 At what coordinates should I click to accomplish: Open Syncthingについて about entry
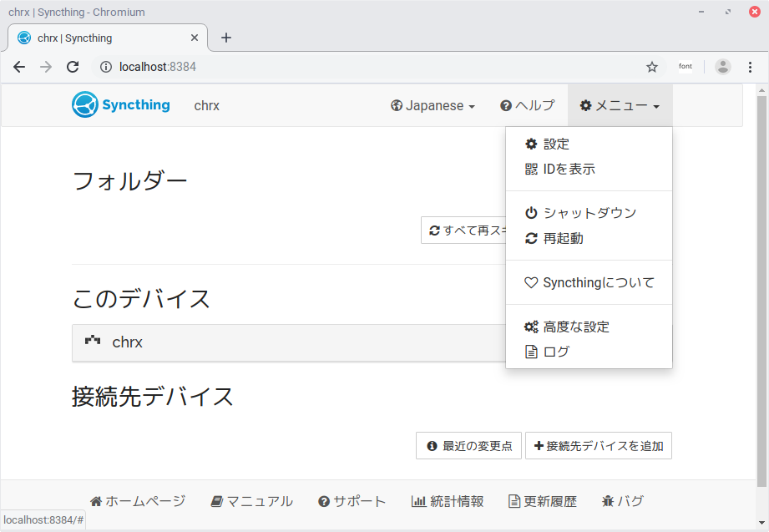[597, 283]
